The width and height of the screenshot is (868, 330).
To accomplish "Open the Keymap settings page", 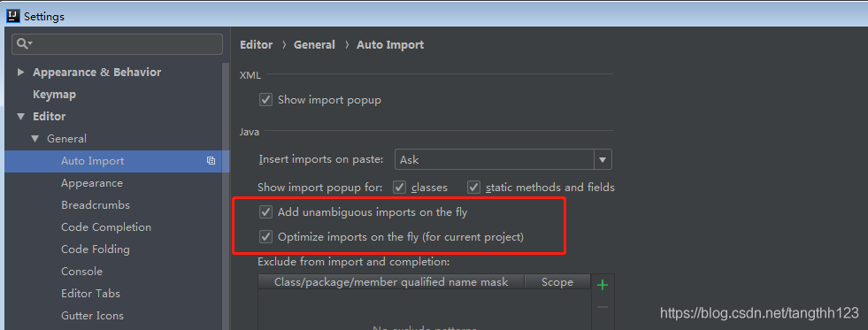I will [x=54, y=95].
